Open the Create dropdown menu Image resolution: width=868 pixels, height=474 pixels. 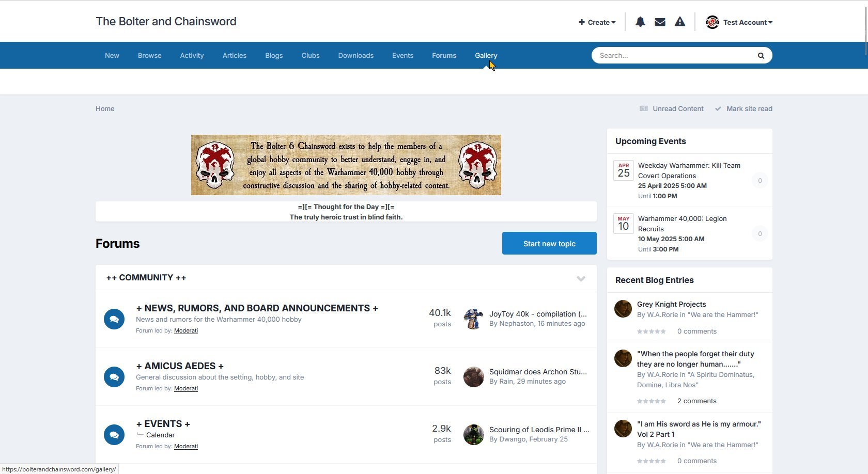pos(597,22)
